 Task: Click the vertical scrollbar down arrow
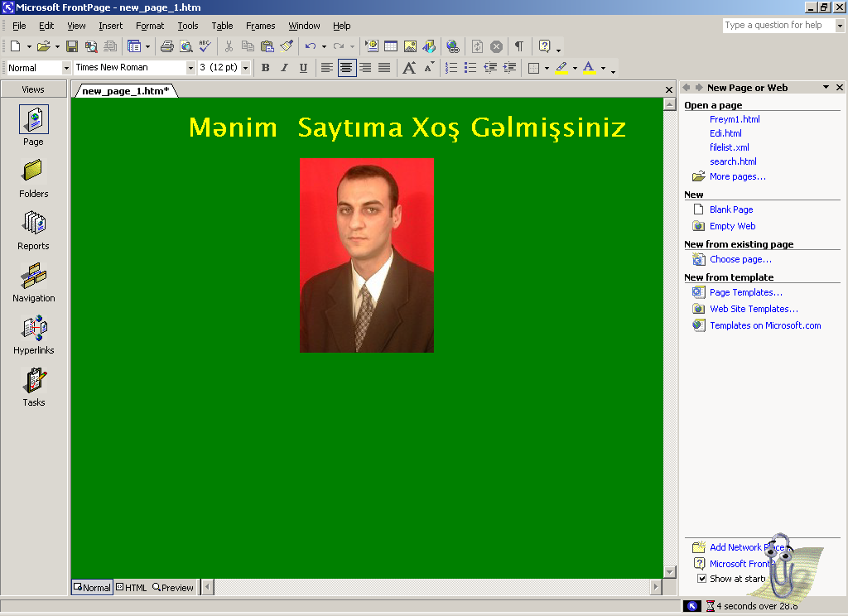click(669, 572)
